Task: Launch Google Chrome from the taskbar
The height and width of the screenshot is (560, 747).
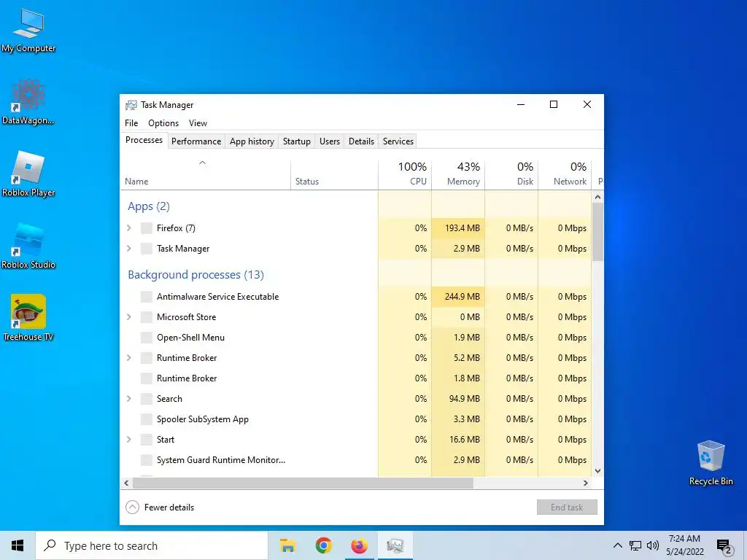Action: (323, 545)
